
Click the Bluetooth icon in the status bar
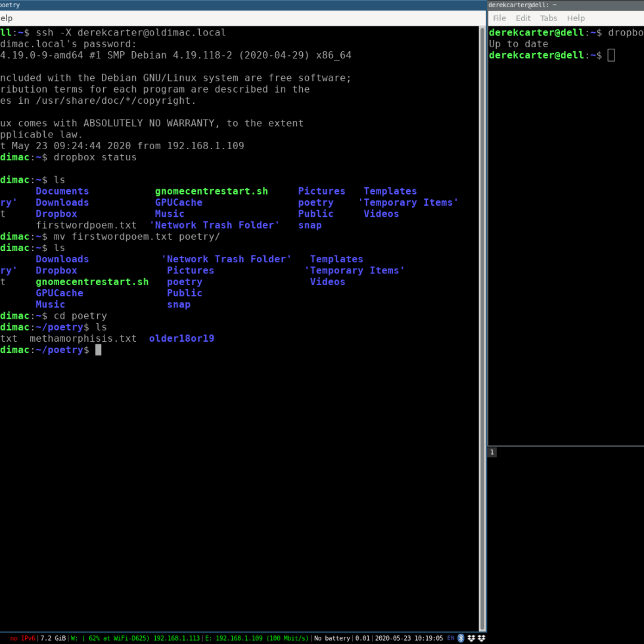click(461, 638)
